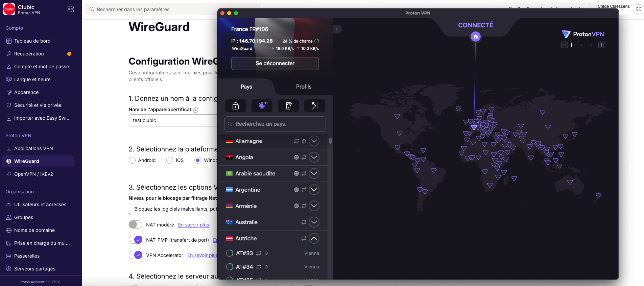Viewport: 644px width, 286px height.
Task: Click the home marker on the map
Action: [x=476, y=37]
